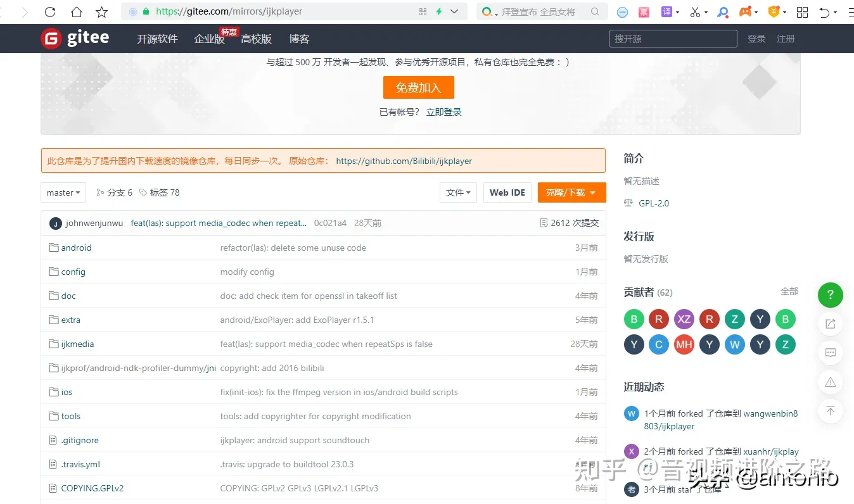Image resolution: width=854 pixels, height=504 pixels.
Task: Click the share icon in the floating sidebar
Action: pos(830,324)
